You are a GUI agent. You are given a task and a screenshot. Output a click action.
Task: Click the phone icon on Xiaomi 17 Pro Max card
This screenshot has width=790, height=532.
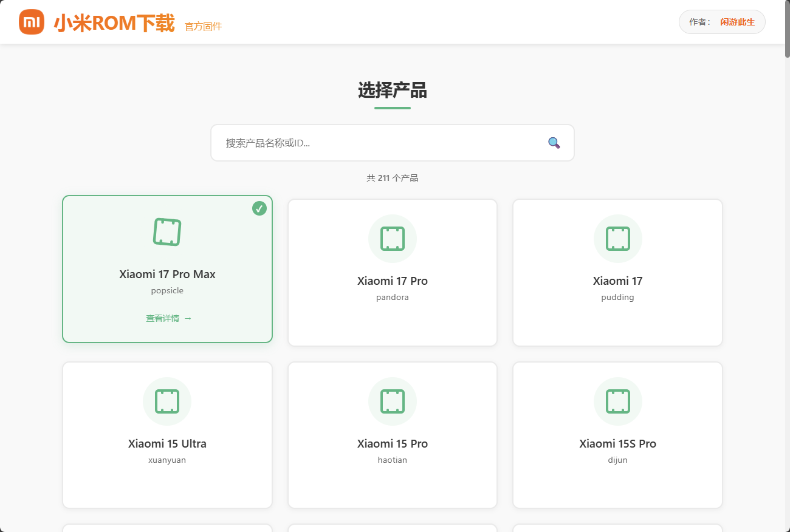[167, 232]
